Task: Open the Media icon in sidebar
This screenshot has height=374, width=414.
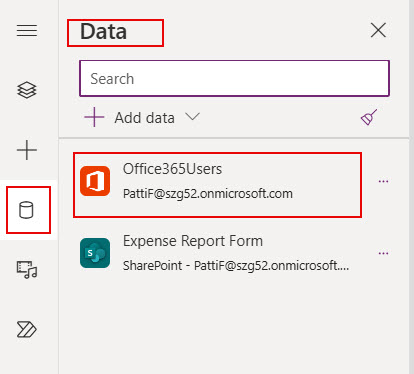Action: pos(27,270)
